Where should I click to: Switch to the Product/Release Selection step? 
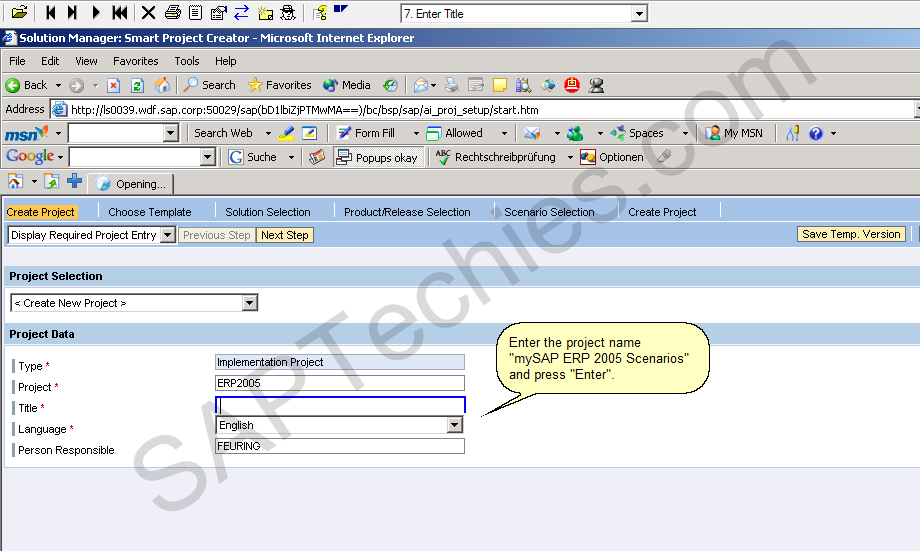click(x=407, y=212)
